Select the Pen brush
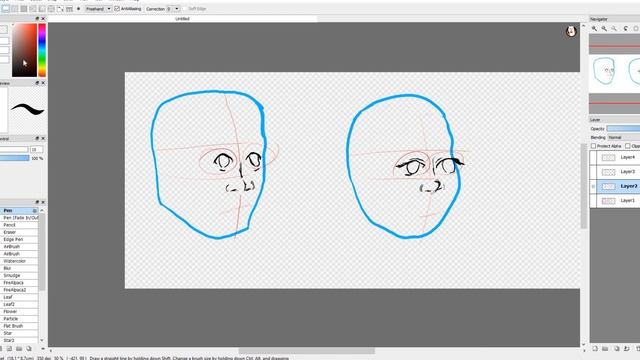This screenshot has width=640, height=360. pyautogui.click(x=19, y=211)
